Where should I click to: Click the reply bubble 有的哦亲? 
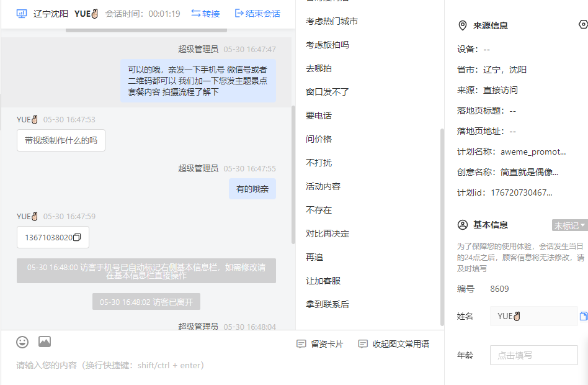[252, 189]
